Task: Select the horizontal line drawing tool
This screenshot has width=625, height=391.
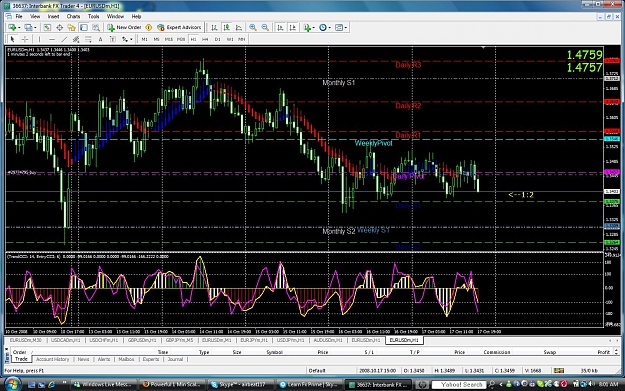Action: [x=52, y=39]
